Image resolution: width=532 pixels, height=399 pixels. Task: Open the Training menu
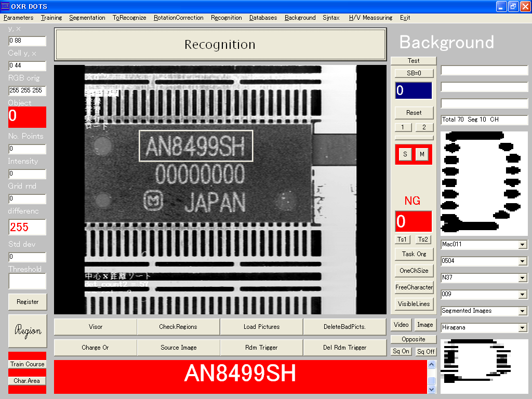tap(51, 18)
